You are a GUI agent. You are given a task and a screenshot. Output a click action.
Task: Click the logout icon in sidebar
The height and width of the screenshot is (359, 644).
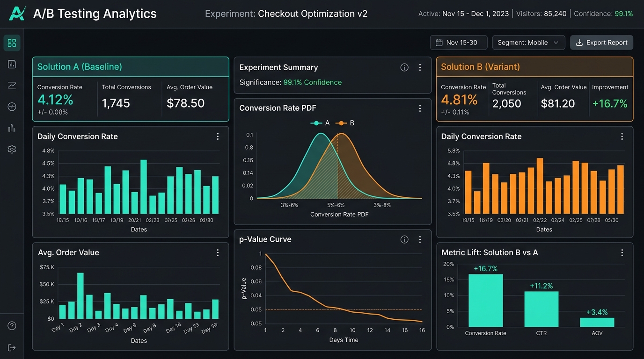coord(12,347)
